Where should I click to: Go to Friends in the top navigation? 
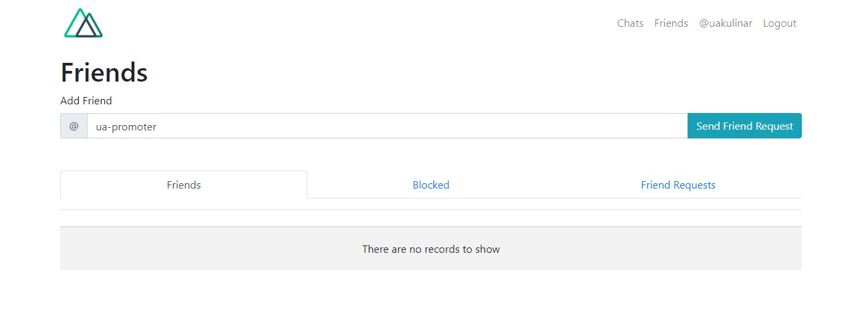[671, 23]
